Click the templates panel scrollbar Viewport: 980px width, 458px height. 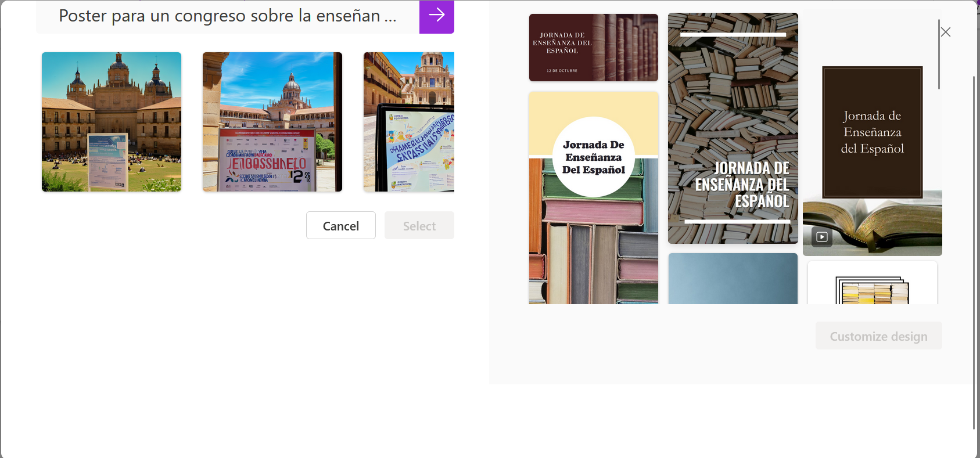[x=939, y=55]
